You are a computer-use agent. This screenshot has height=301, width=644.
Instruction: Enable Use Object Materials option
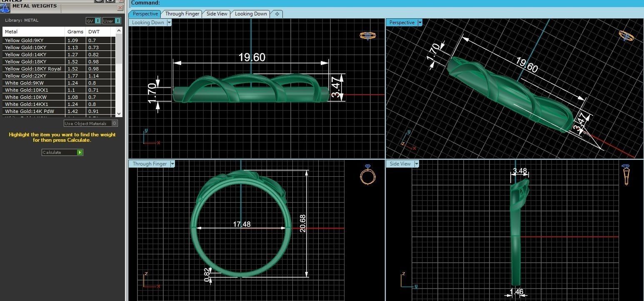click(x=91, y=123)
